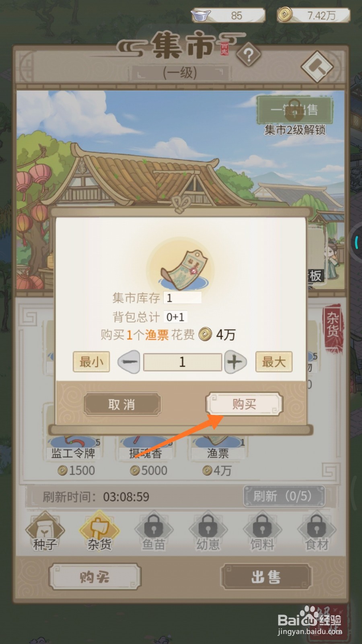The height and width of the screenshot is (644, 362).
Task: Tap the locked 鱼苗 category icon
Action: click(x=154, y=531)
